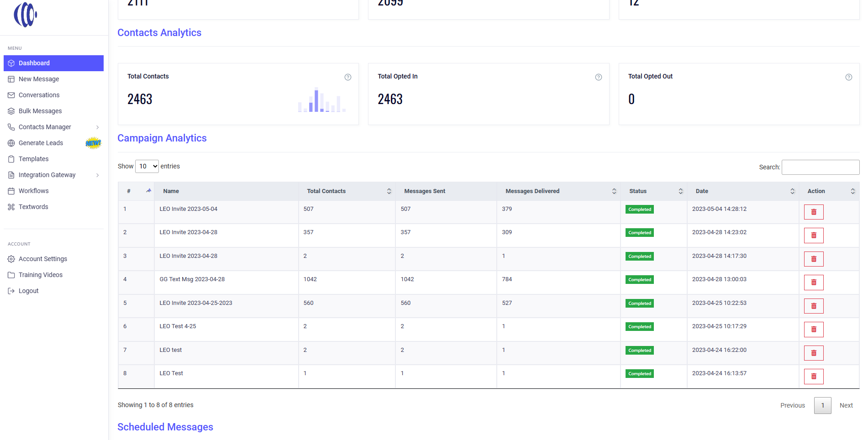Sort table by Action column

click(829, 191)
